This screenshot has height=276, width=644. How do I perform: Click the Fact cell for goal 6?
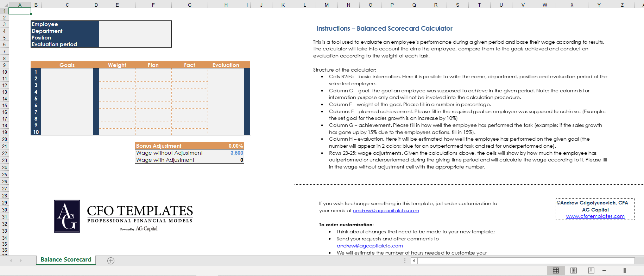190,105
